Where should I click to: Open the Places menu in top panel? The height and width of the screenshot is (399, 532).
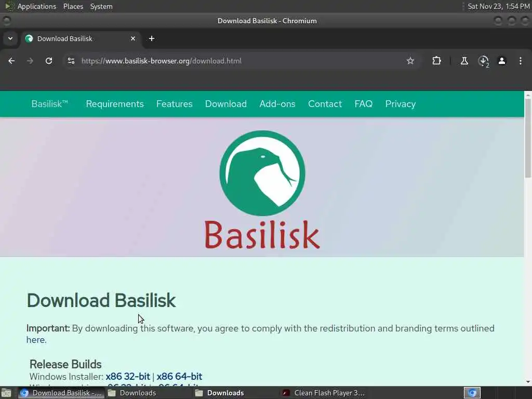point(73,6)
